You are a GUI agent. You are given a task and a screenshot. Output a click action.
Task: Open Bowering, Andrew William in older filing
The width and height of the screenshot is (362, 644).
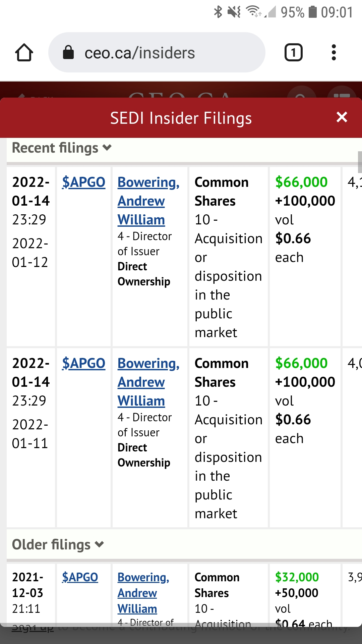point(143,593)
